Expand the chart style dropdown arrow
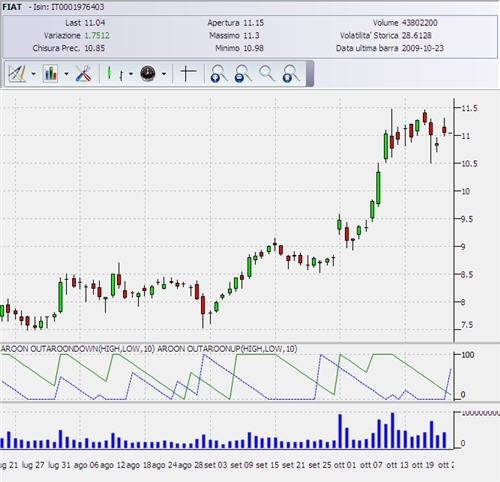The height and width of the screenshot is (482, 500). (x=131, y=74)
